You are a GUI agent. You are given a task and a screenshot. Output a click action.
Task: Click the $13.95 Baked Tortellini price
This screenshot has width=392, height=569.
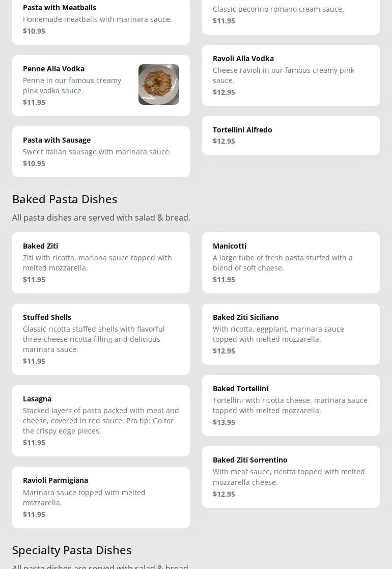tap(223, 422)
